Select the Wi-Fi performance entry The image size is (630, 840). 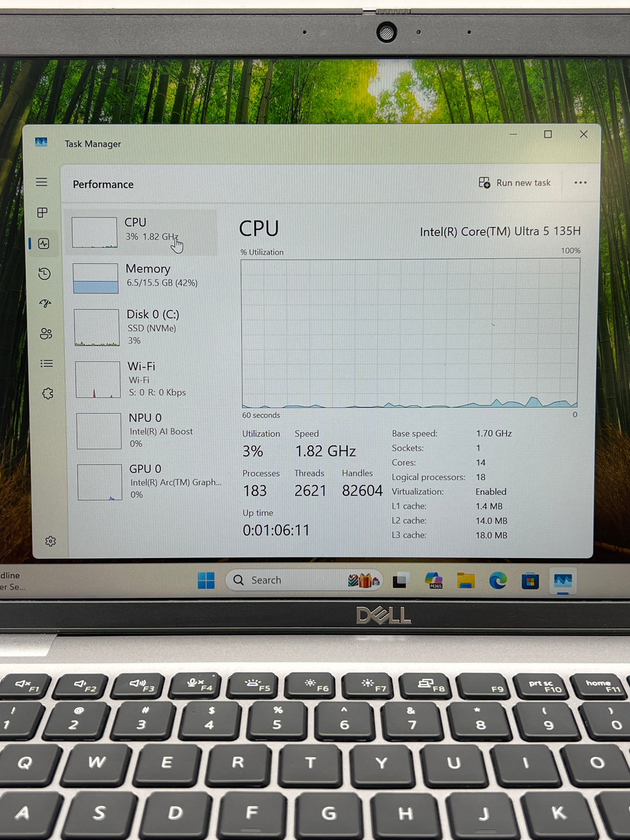tap(145, 378)
